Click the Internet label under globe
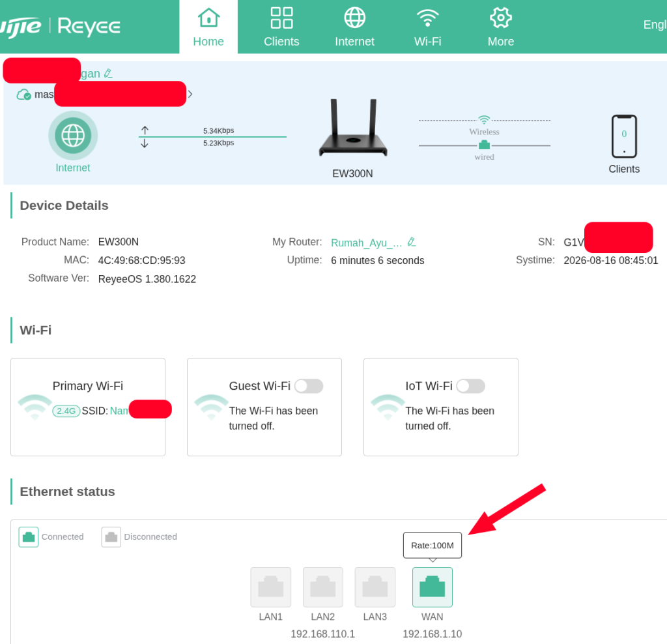Viewport: 667px width, 644px height. [x=73, y=168]
